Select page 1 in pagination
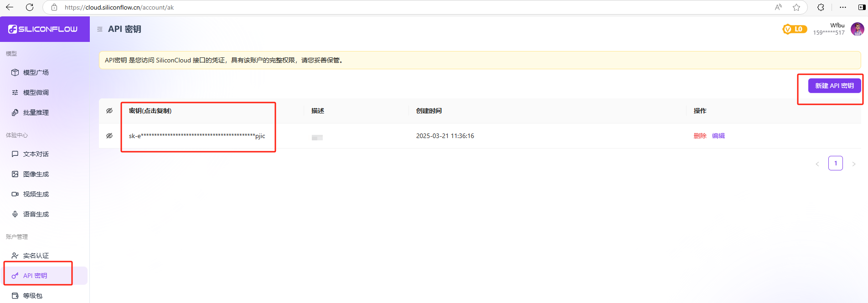Screen dimensions: 868x303 tap(835, 163)
